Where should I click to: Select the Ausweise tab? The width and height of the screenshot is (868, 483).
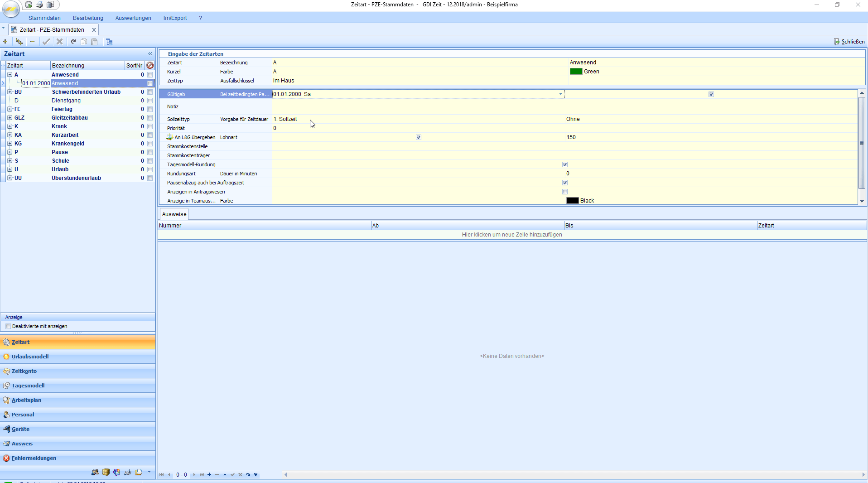tap(174, 214)
